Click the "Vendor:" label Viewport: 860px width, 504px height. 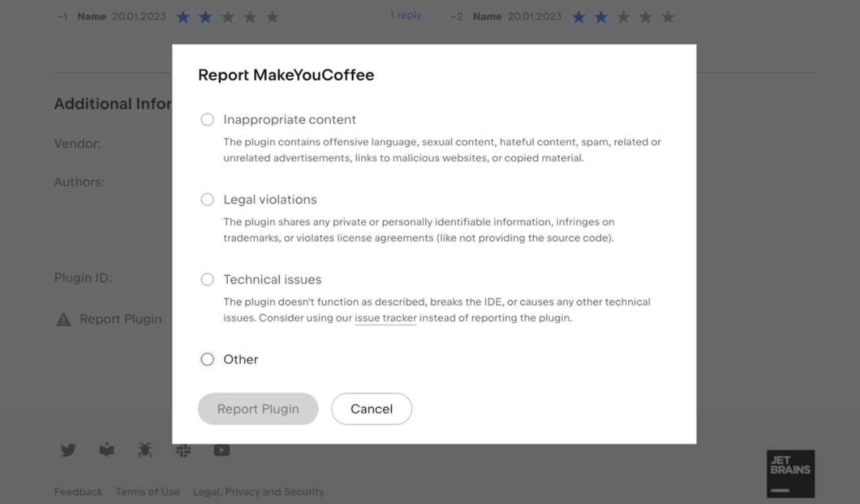click(78, 144)
